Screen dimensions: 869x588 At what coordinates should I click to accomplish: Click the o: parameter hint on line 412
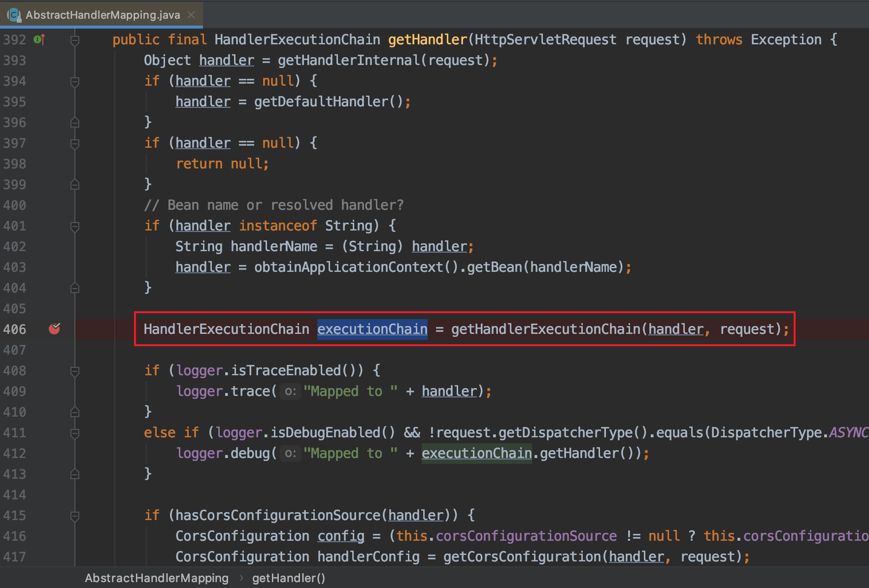pos(291,453)
